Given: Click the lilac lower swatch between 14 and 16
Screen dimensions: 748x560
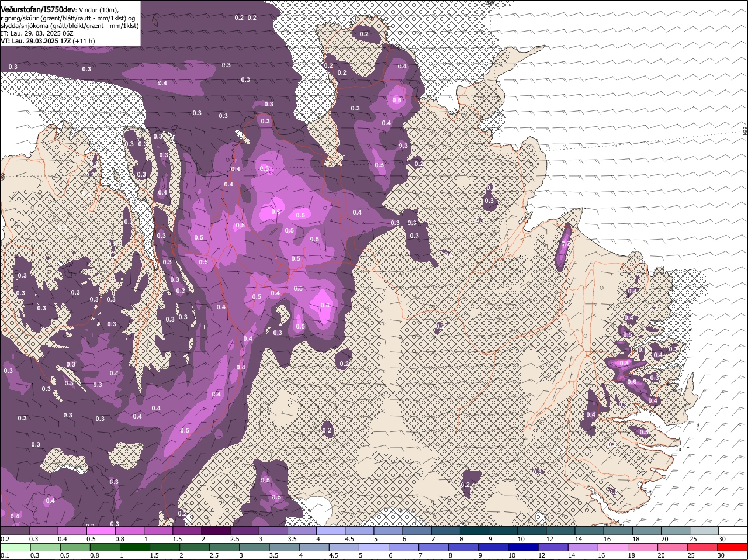Looking at the screenshot, I should point(583,547).
